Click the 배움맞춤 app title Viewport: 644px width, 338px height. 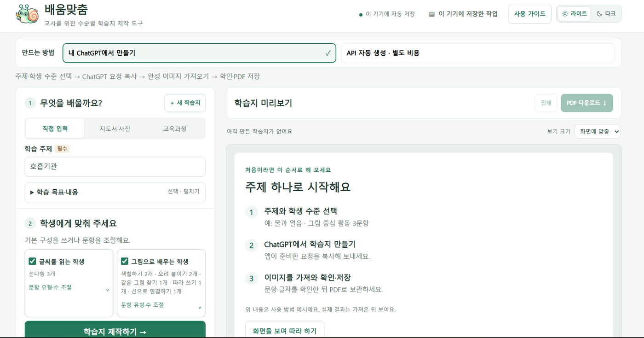pos(66,9)
